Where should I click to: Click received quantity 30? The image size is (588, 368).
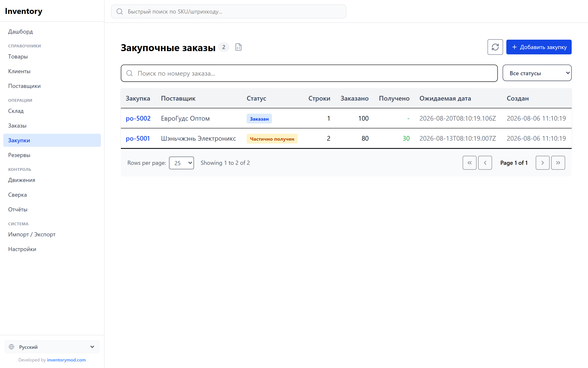(406, 138)
